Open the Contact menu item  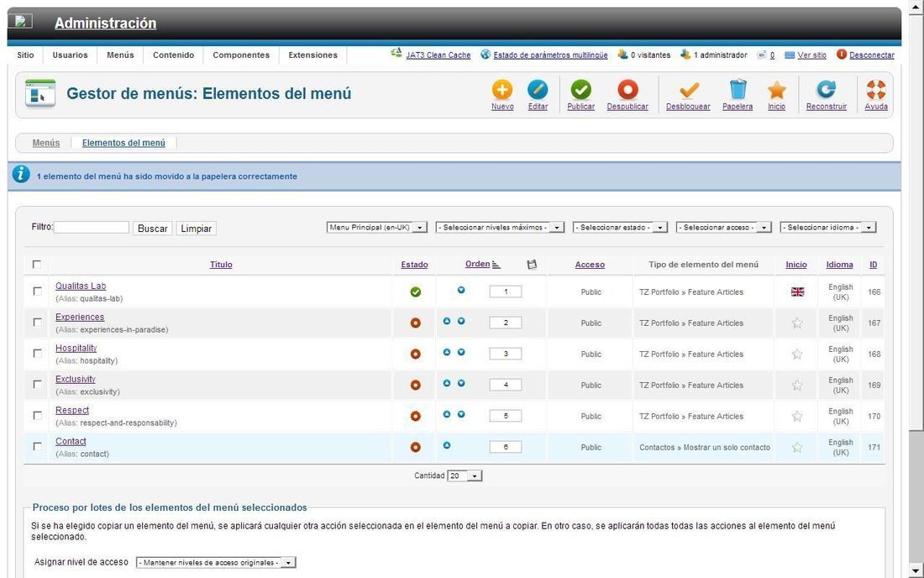pyautogui.click(x=71, y=441)
